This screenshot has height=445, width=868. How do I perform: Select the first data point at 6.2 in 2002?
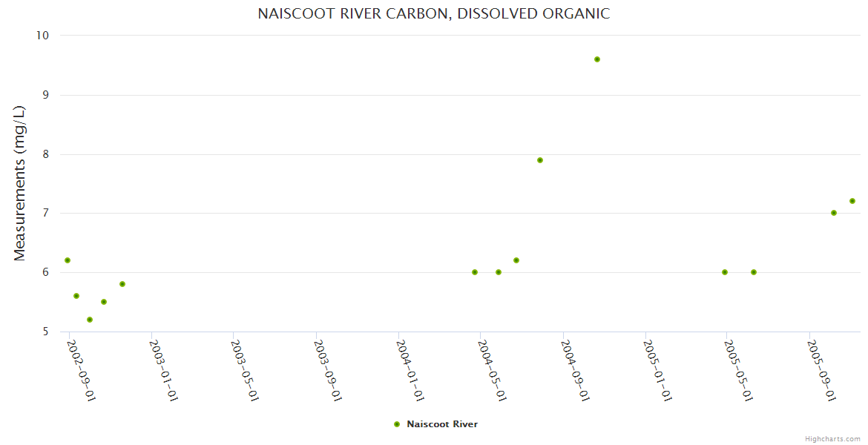click(x=68, y=260)
